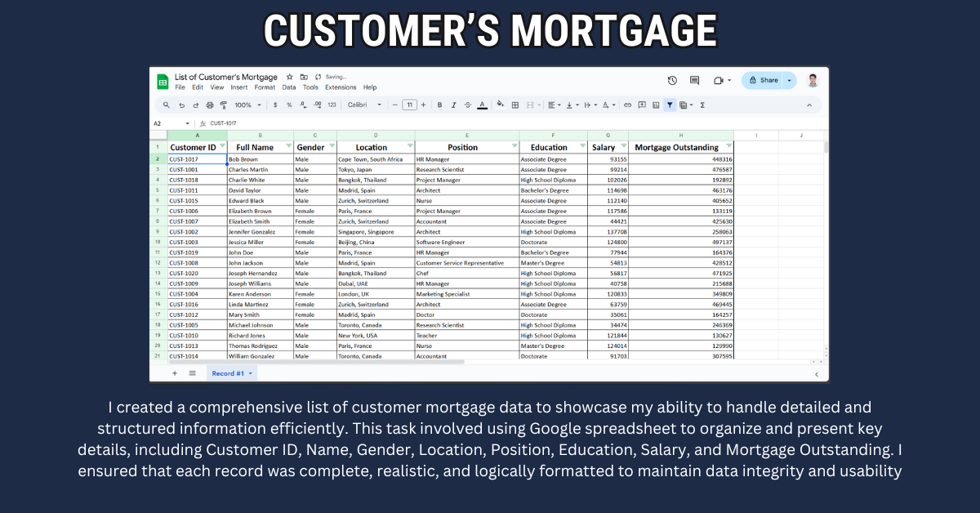This screenshot has width=980, height=513.
Task: Open the comments panel icon
Action: pyautogui.click(x=695, y=80)
